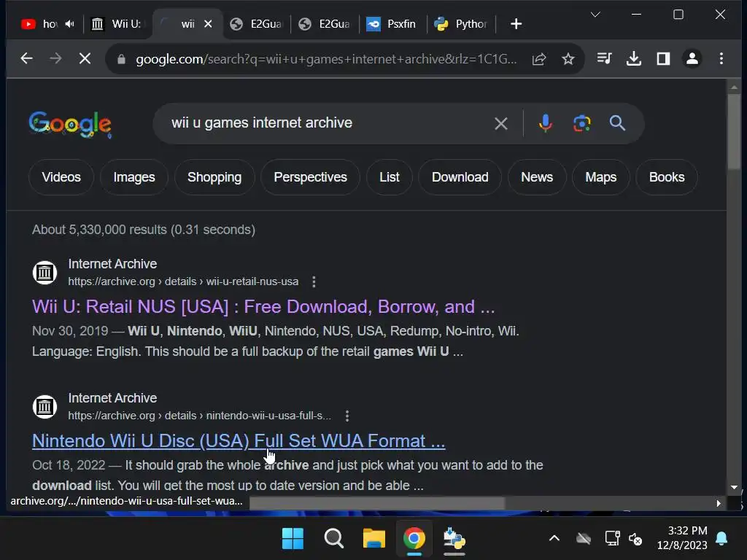
Task: Open the Chrome downloads tray
Action: click(634, 58)
